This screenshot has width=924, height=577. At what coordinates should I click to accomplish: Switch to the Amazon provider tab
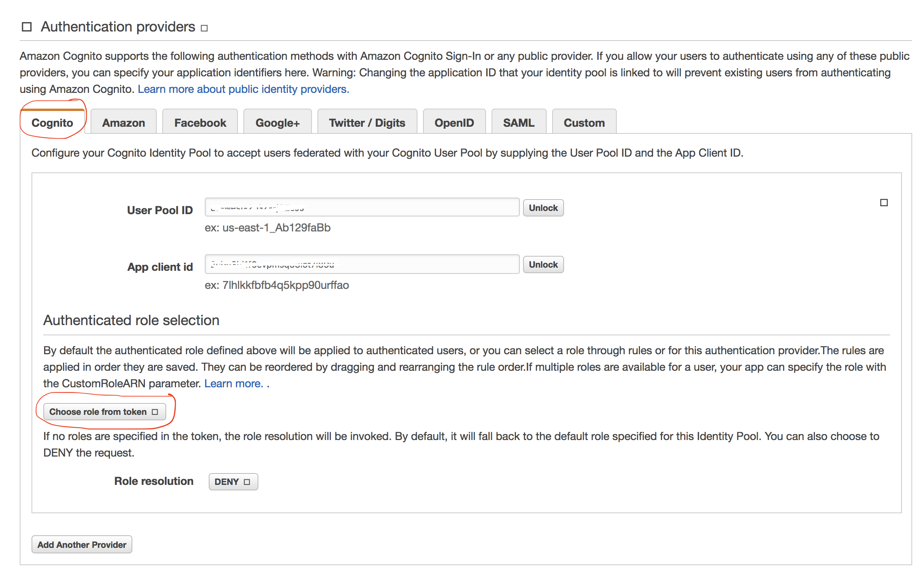[123, 122]
